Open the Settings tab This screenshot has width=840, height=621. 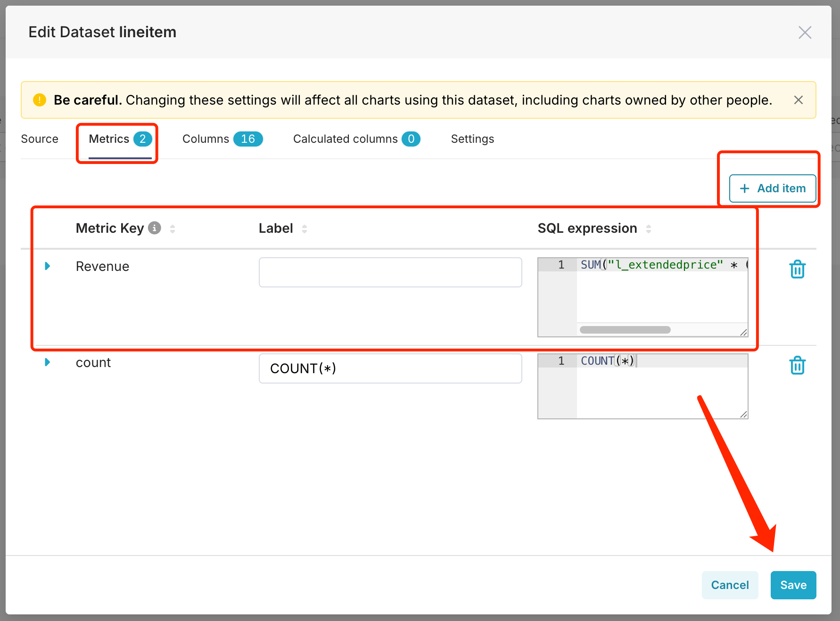tap(472, 139)
